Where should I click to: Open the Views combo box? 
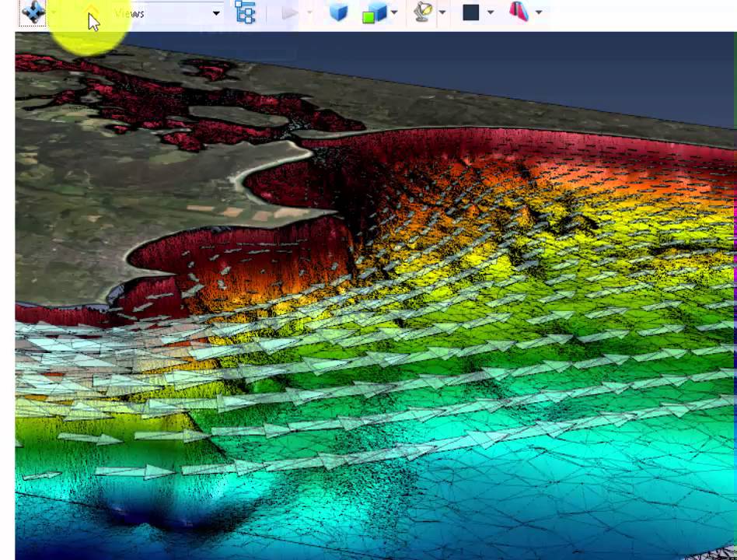(167, 13)
